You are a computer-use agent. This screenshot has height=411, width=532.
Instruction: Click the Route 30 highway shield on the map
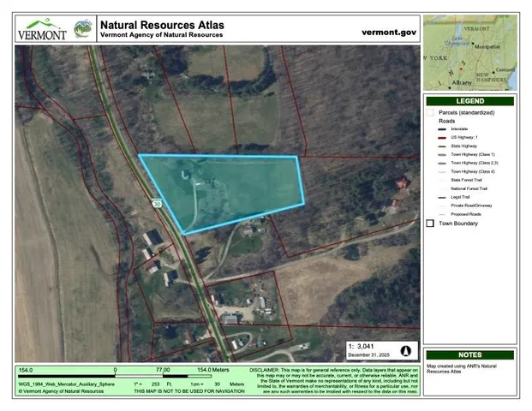point(157,204)
